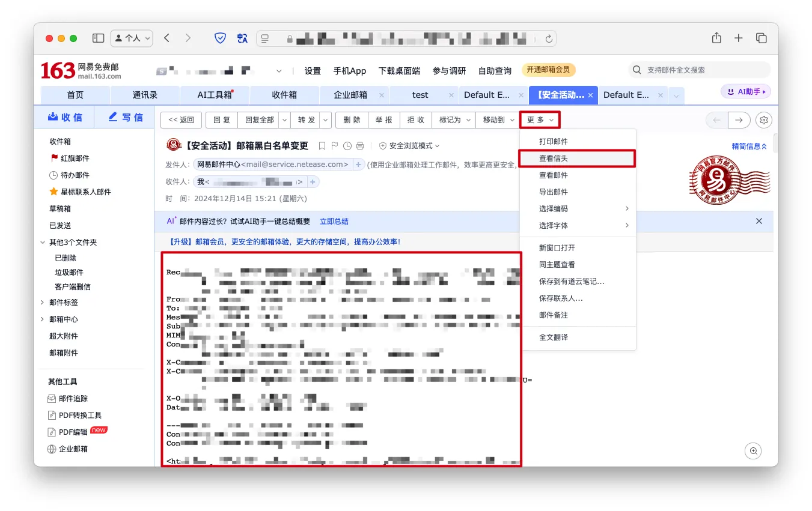Expand the 邮件标签 folder tree

click(42, 303)
